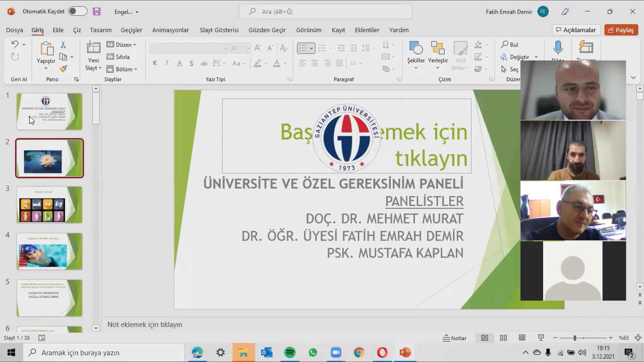Open the Tasarım ribbon tab
The image size is (644, 362).
click(x=101, y=30)
